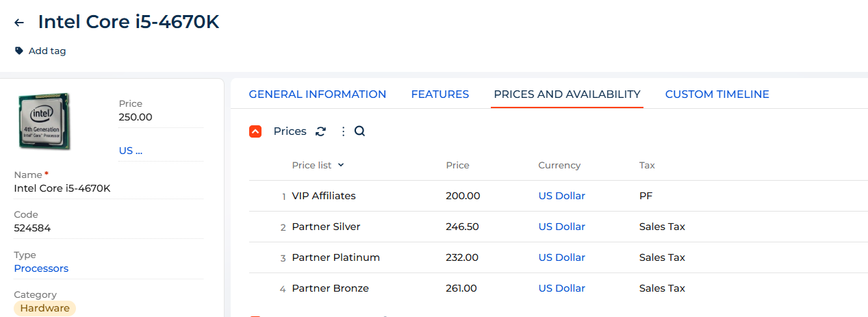Select the Partner Silver price row
The image size is (868, 317).
coord(326,227)
